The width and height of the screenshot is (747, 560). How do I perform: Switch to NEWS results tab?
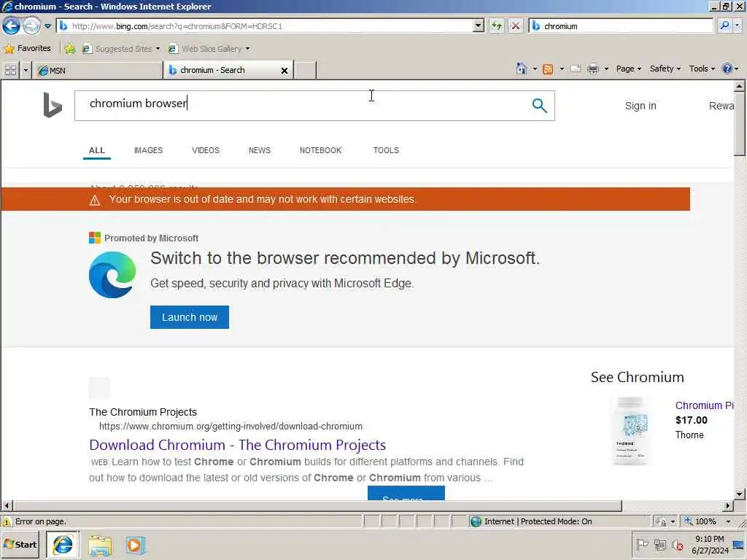pos(260,150)
